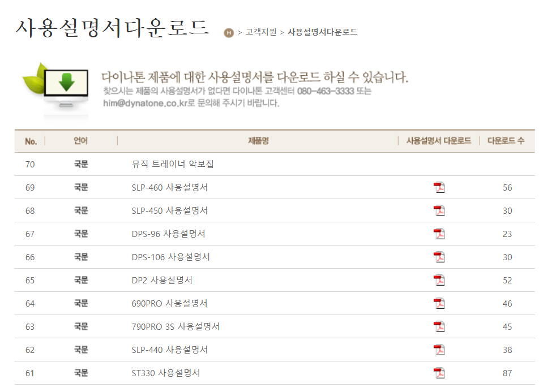
Task: Click the 제품명 column header
Action: [x=258, y=141]
